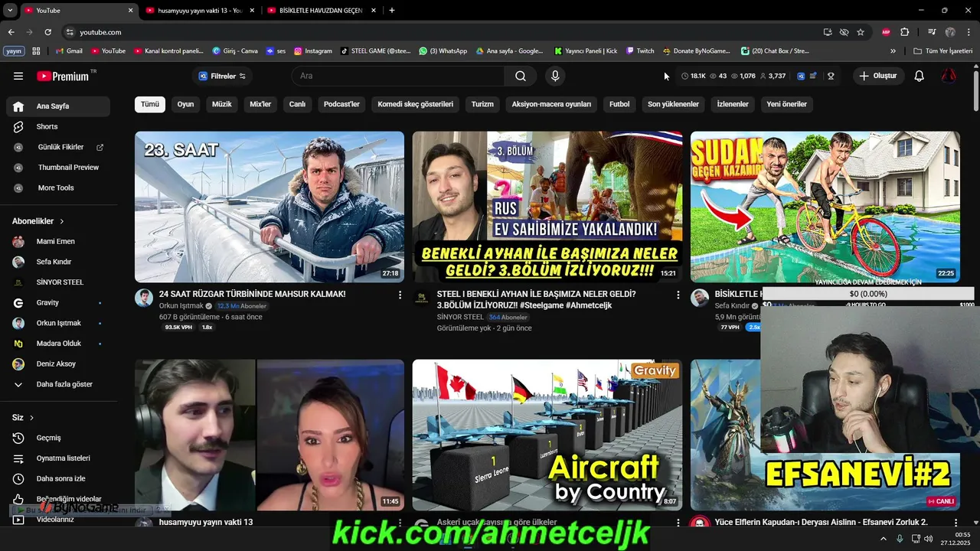Open browser tab search dropdown arrow
980x551 pixels.
(10, 10)
